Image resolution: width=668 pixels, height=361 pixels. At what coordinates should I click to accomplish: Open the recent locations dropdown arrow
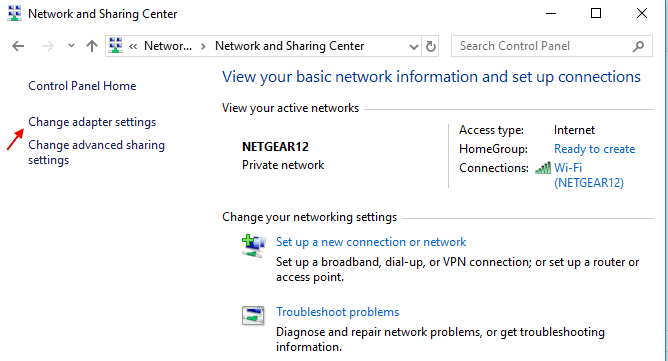71,46
